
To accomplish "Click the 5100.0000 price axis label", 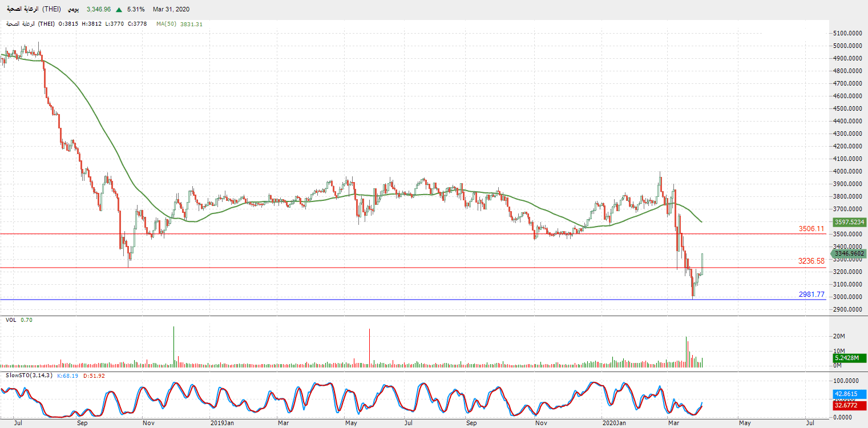I will [847, 33].
